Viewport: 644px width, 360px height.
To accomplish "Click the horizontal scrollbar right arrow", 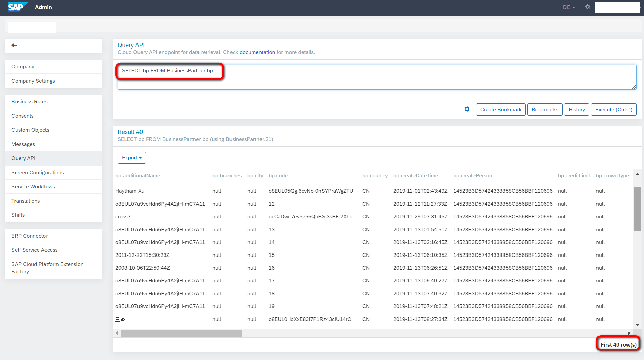I will click(629, 333).
